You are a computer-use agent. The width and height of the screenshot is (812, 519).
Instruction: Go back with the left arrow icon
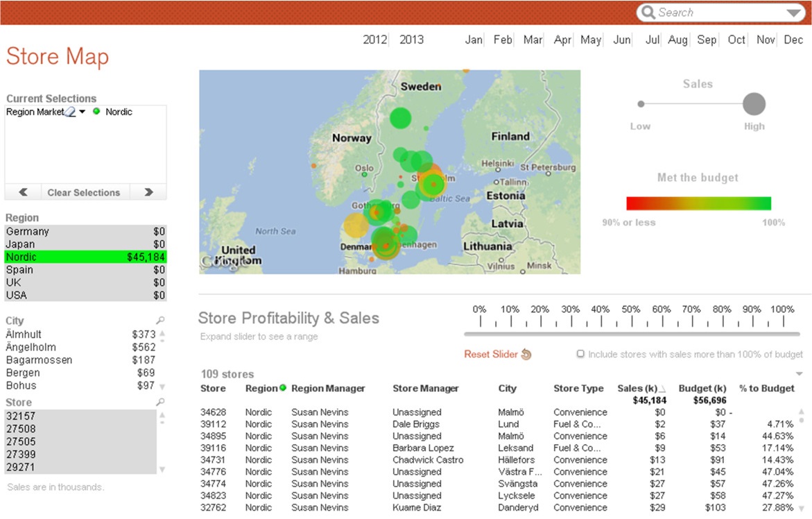[x=24, y=192]
